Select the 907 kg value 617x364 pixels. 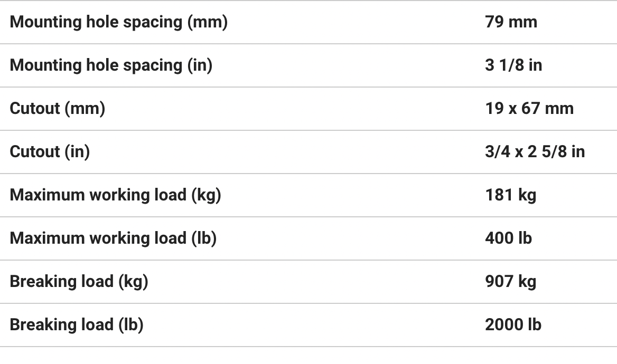(x=510, y=282)
